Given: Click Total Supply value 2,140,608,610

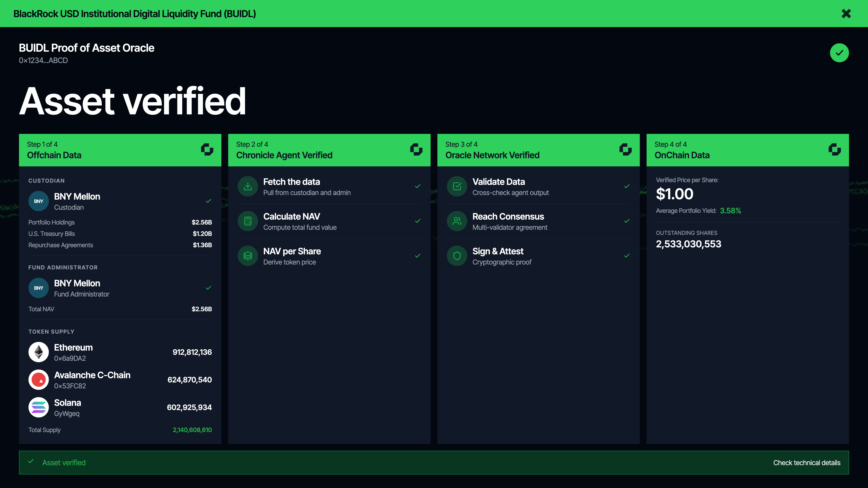Looking at the screenshot, I should [192, 430].
